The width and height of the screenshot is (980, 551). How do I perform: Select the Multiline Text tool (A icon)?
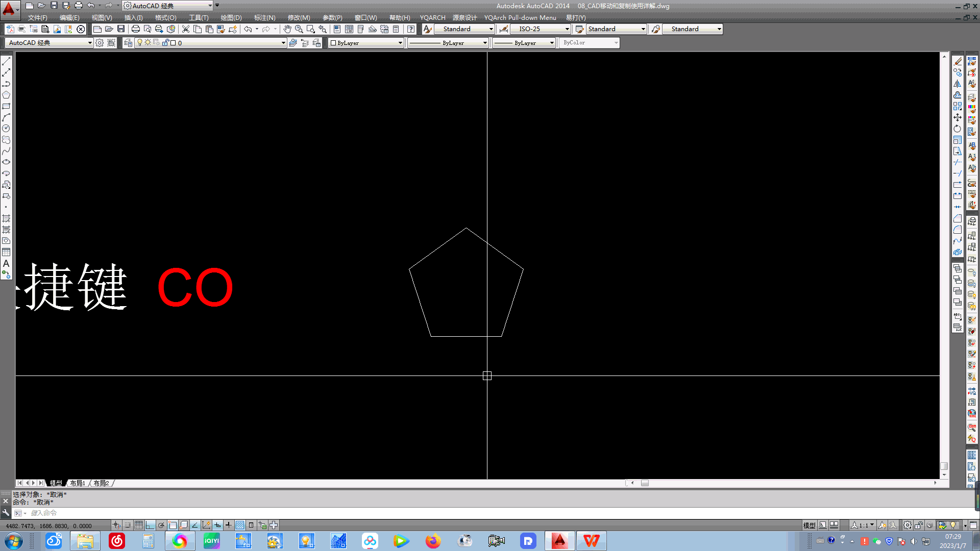click(x=6, y=263)
